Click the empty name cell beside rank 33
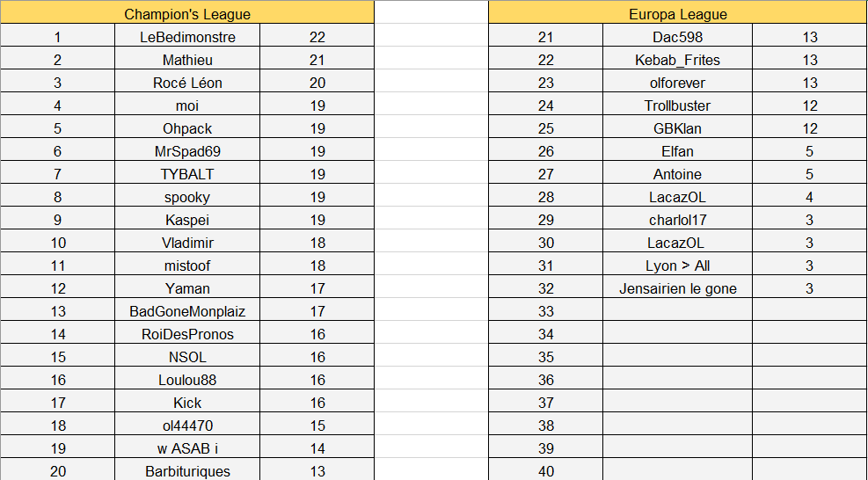This screenshot has width=868, height=480. [678, 311]
